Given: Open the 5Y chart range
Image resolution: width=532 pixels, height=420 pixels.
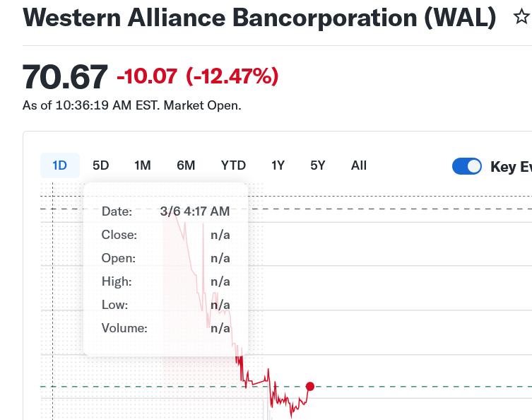Looking at the screenshot, I should pyautogui.click(x=318, y=165).
